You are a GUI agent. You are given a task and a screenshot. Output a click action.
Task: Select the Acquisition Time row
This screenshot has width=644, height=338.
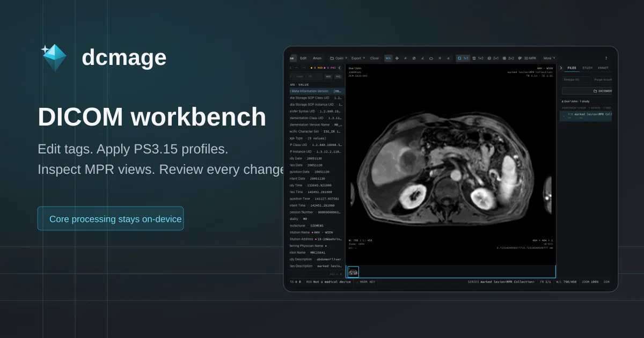point(317,199)
